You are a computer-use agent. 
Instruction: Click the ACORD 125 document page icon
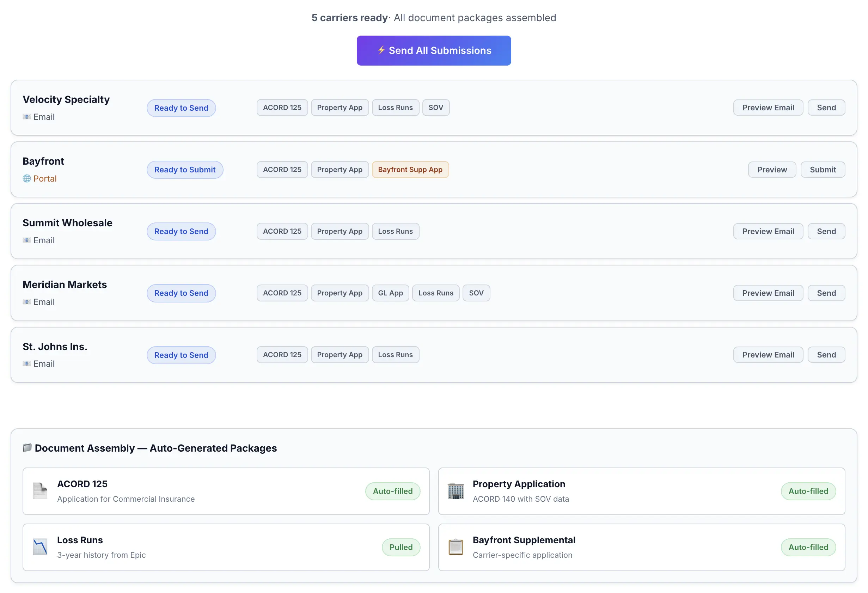click(x=40, y=491)
